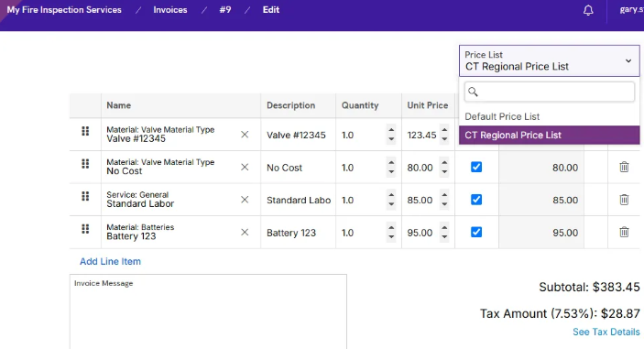The image size is (644, 349).
Task: Toggle the checkbox on Standard Labor row
Action: [x=476, y=200]
